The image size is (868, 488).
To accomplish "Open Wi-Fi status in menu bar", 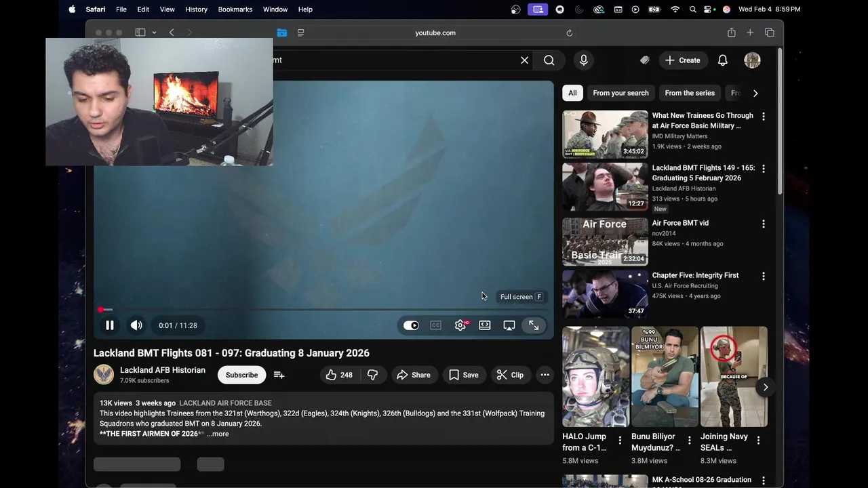I will click(x=675, y=9).
